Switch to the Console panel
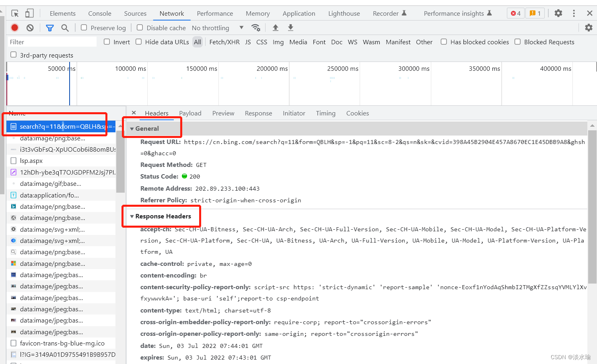The height and width of the screenshot is (364, 597). point(100,13)
